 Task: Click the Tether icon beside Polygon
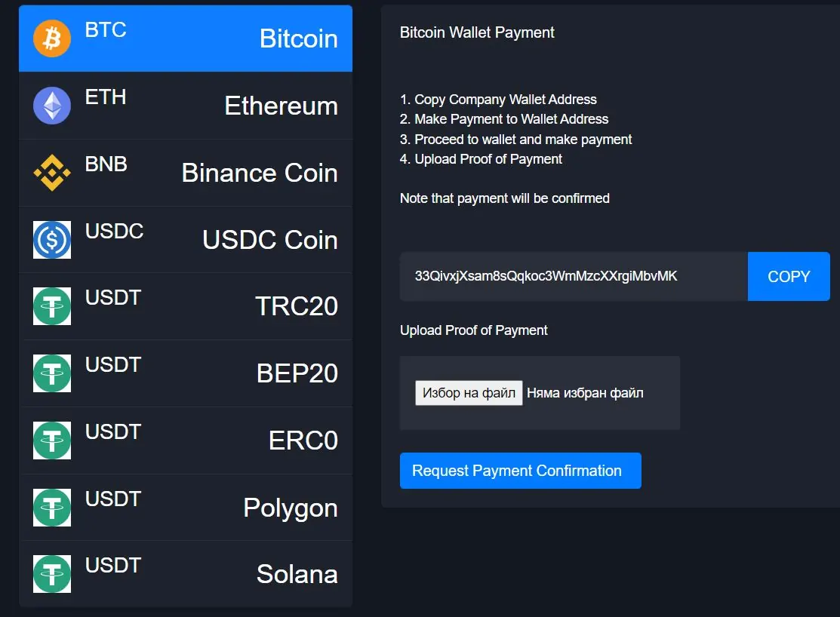pos(52,507)
